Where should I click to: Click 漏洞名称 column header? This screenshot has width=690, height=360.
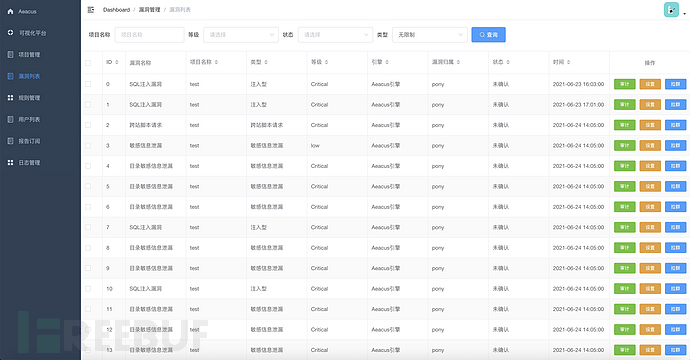click(x=140, y=63)
